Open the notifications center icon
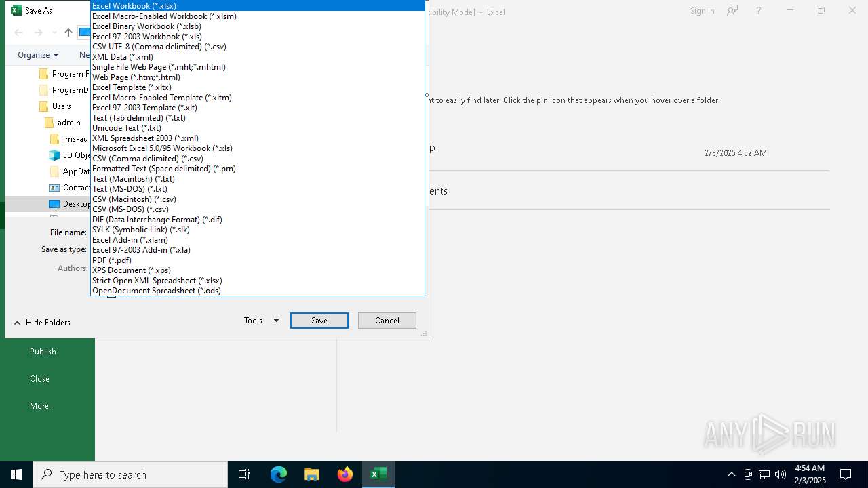Viewport: 868px width, 488px height. (846, 474)
